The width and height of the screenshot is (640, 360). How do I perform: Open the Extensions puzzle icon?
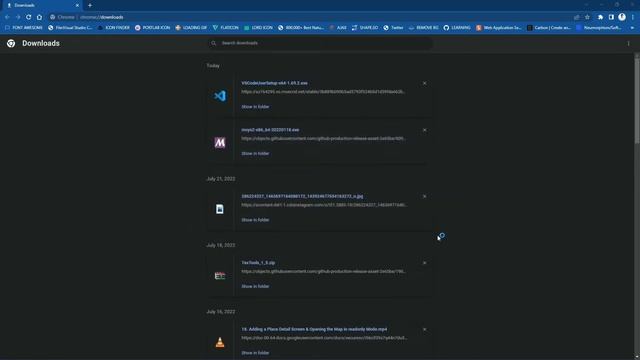tap(600, 17)
